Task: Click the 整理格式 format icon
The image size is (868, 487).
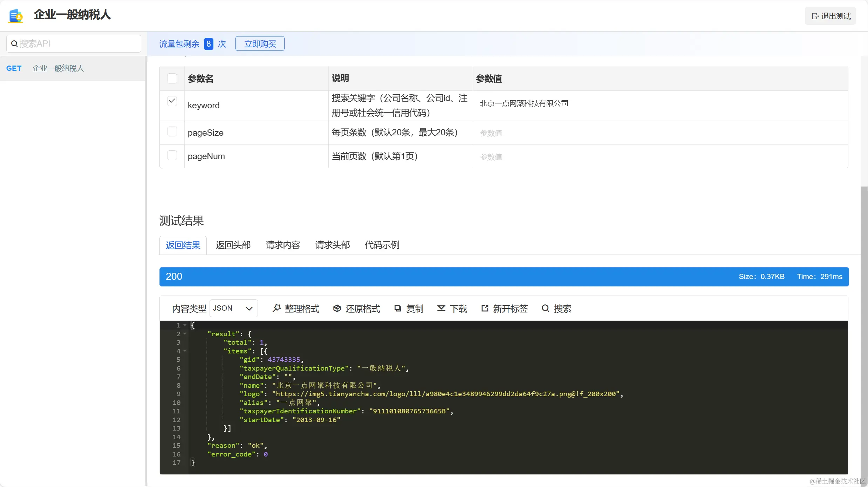Action: [x=277, y=308]
